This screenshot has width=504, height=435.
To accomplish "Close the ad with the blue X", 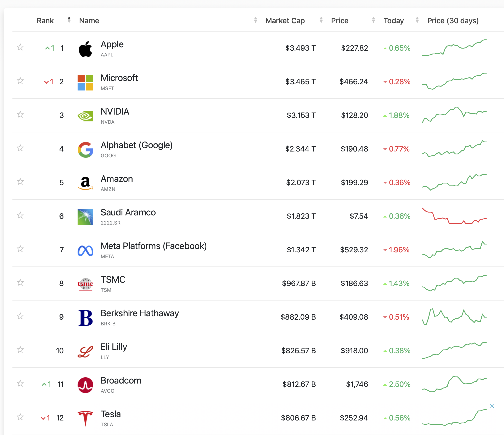I will [492, 406].
